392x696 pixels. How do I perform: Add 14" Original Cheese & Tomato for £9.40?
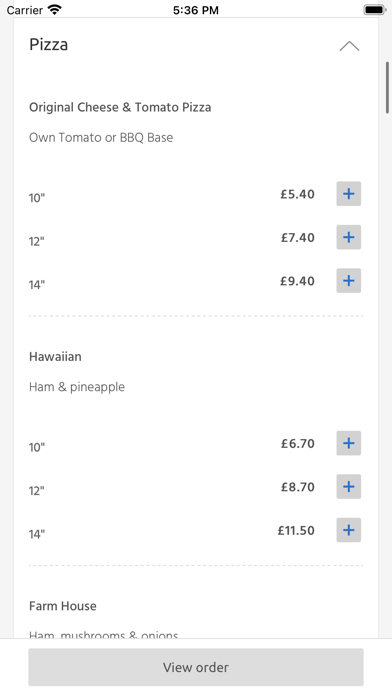tap(348, 281)
